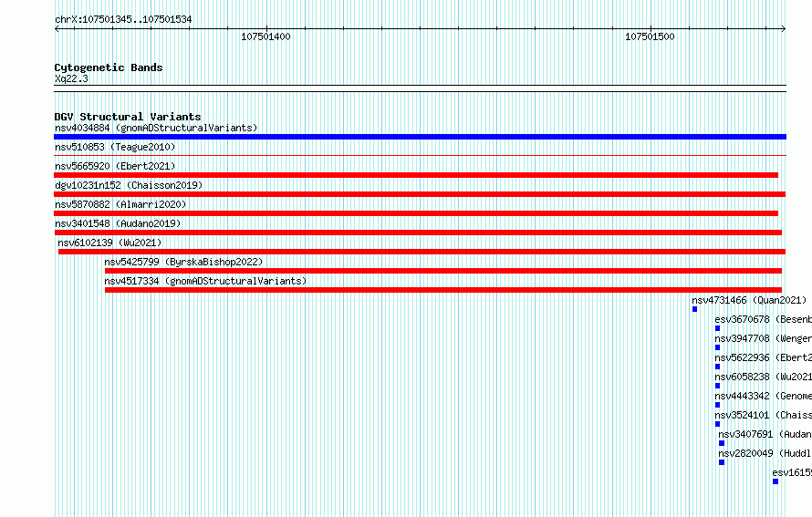
Task: Click the thin red nsv510853 variant line
Action: pyautogui.click(x=420, y=155)
